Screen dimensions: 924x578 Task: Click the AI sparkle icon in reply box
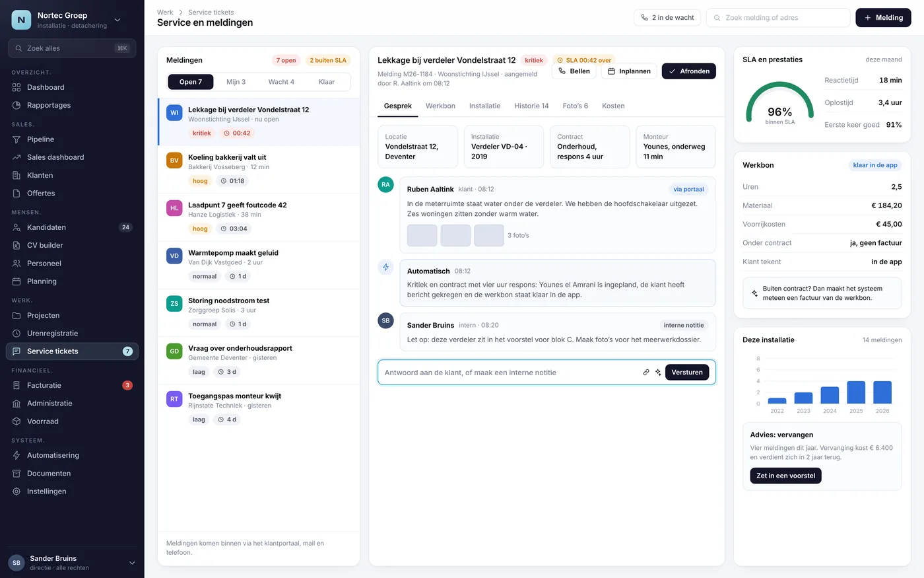coord(658,373)
